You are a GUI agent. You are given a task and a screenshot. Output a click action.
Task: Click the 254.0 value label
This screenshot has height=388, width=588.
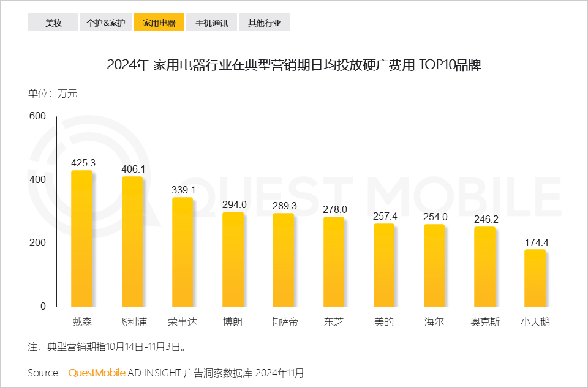[435, 217]
